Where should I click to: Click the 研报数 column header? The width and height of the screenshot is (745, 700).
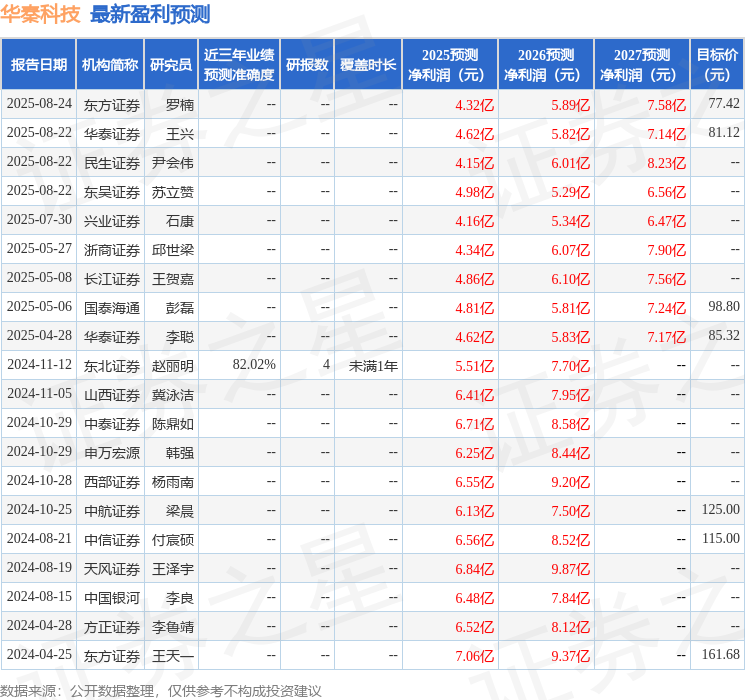click(307, 65)
